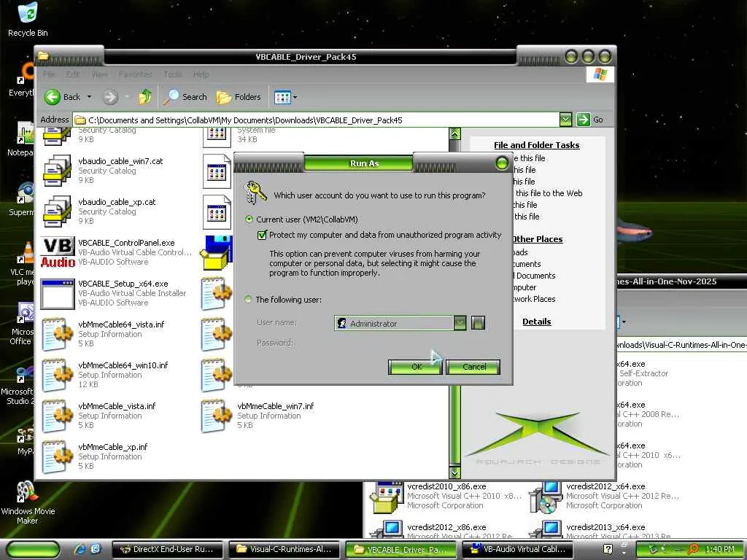Switch to VB-Audio Virtual Cable taskbar item
The image size is (747, 560).
coord(517,550)
